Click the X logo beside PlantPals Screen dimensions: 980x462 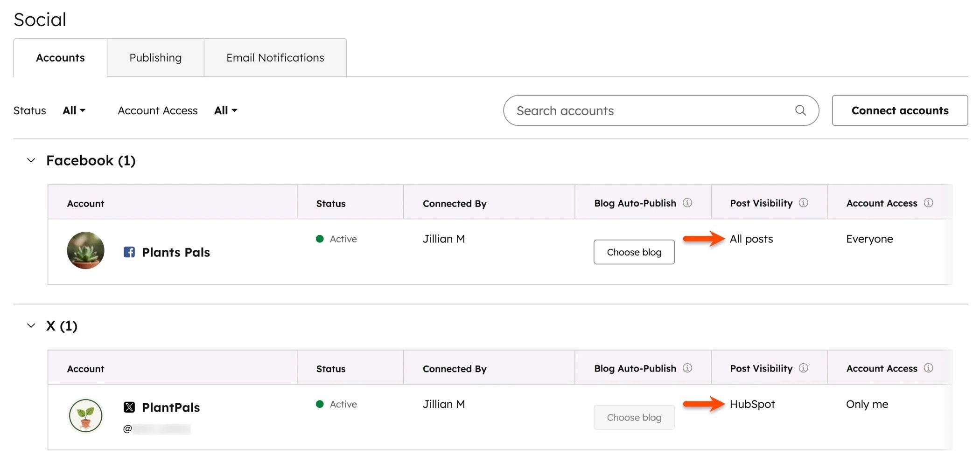(x=129, y=407)
